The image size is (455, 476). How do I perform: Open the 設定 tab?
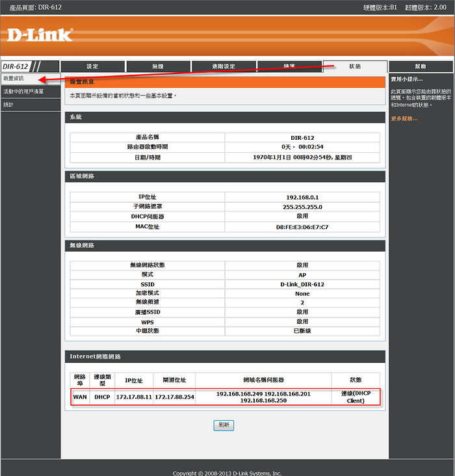click(92, 66)
